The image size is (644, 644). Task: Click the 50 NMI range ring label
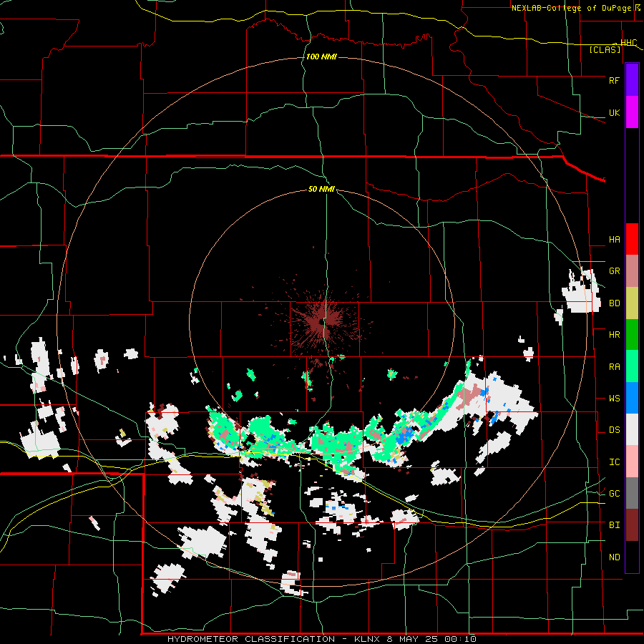tap(321, 189)
